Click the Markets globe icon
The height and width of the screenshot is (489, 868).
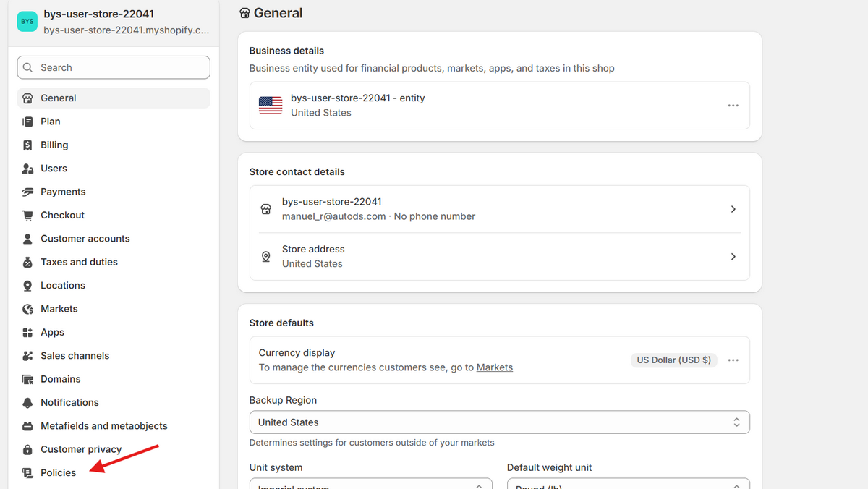[27, 309]
